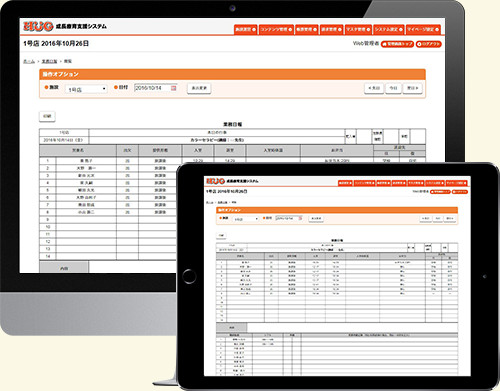Screen dimensions: 500x391
Task: Open the マイページ設定 tab on the monitor
Action: point(423,29)
